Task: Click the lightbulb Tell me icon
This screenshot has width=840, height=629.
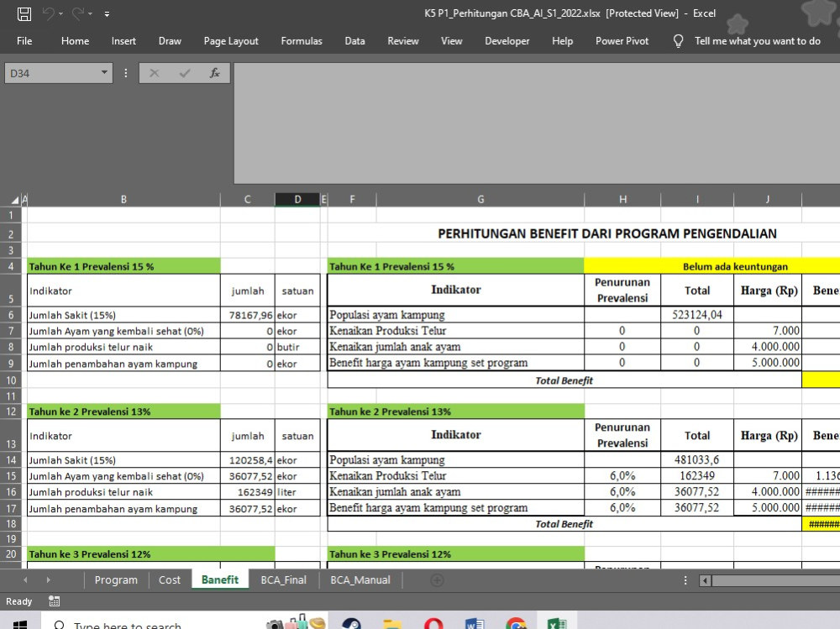Action: pyautogui.click(x=678, y=40)
